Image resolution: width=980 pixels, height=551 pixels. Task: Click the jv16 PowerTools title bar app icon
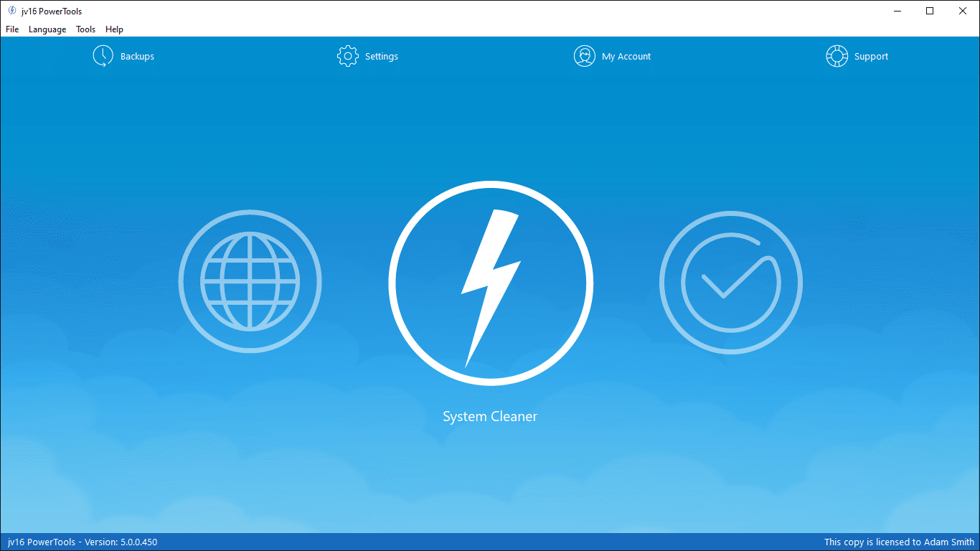(12, 11)
